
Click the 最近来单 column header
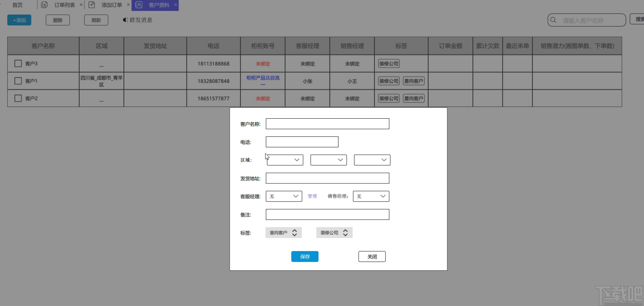pyautogui.click(x=517, y=46)
